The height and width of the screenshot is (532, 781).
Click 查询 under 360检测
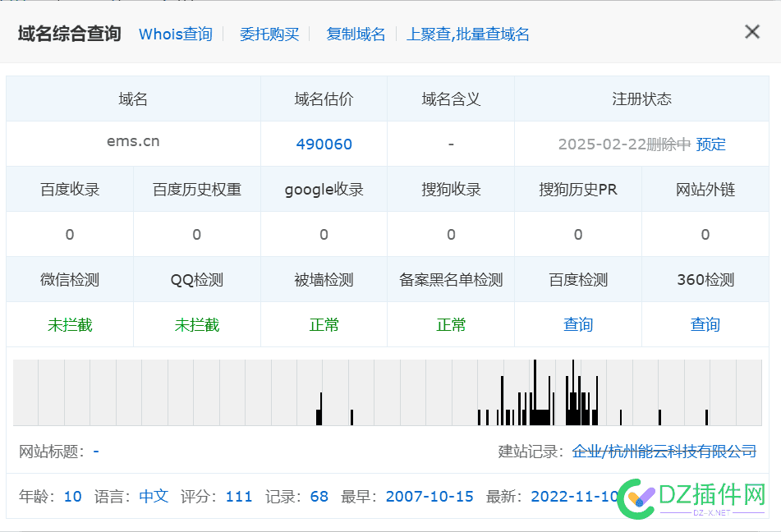tap(705, 324)
